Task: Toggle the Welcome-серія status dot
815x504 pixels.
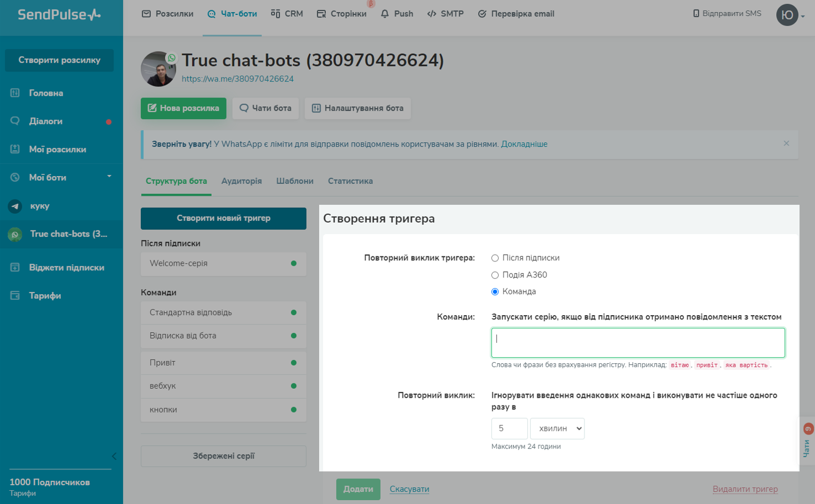Action: tap(294, 264)
